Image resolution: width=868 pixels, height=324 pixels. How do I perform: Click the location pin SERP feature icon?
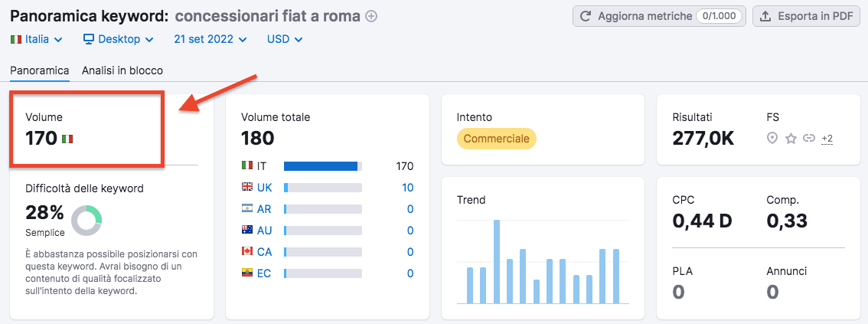pos(772,139)
